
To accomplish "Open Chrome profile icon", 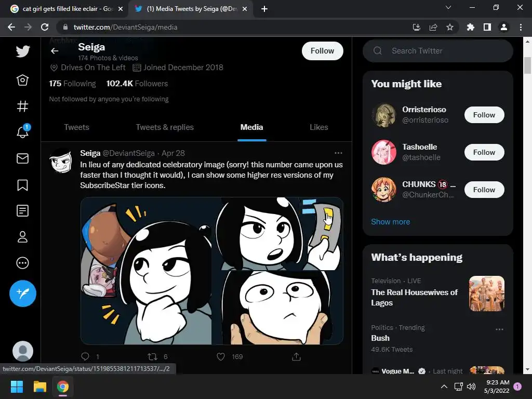I will click(x=504, y=27).
